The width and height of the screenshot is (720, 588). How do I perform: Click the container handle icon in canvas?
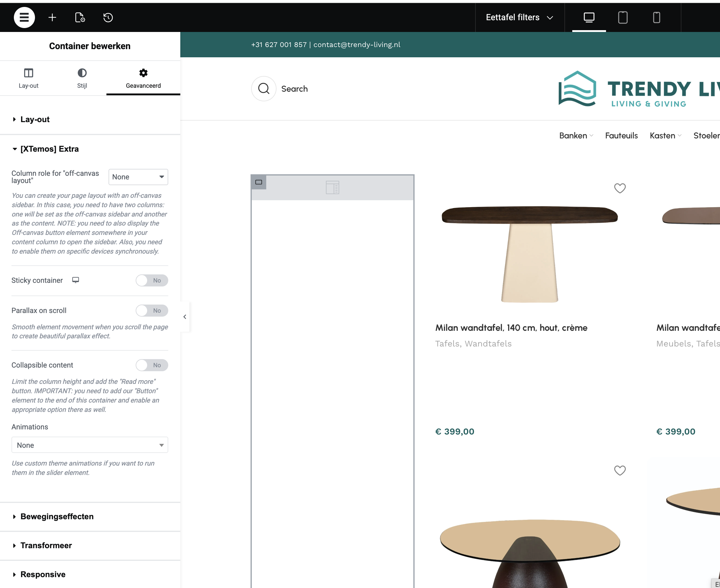pos(259,182)
